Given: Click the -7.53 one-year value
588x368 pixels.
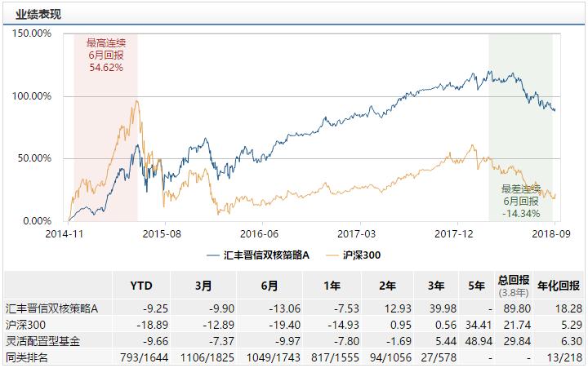Looking at the screenshot, I should (x=346, y=308).
